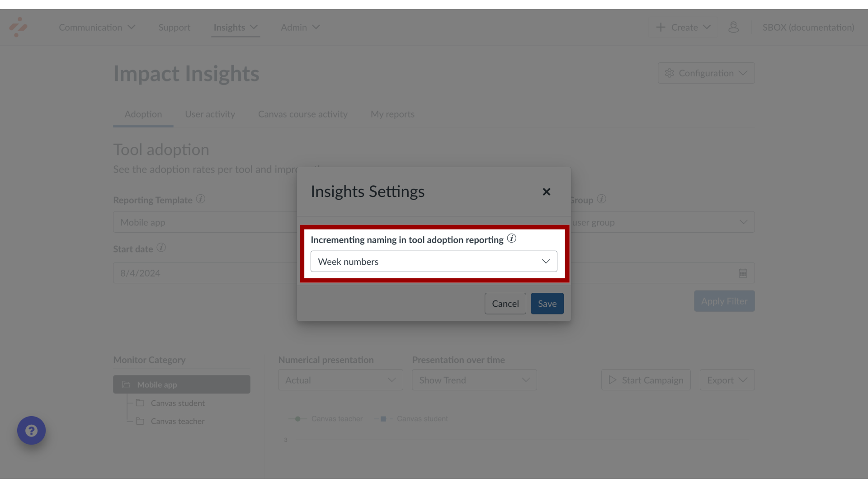Select Canvas student tree item

178,403
